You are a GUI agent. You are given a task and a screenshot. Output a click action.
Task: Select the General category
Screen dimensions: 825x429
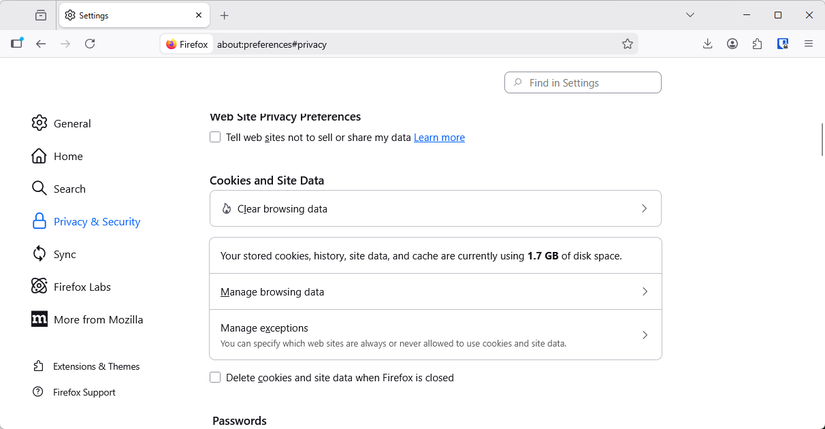pyautogui.click(x=61, y=123)
